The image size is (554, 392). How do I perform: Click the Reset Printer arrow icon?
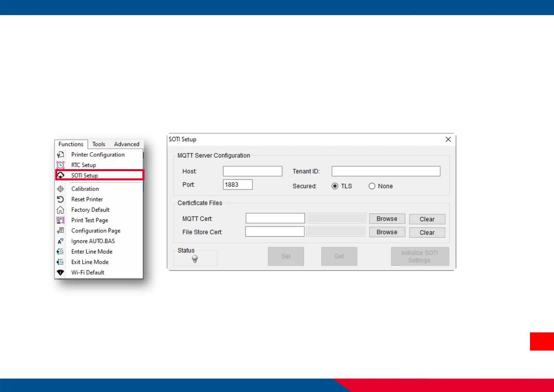[x=61, y=199]
